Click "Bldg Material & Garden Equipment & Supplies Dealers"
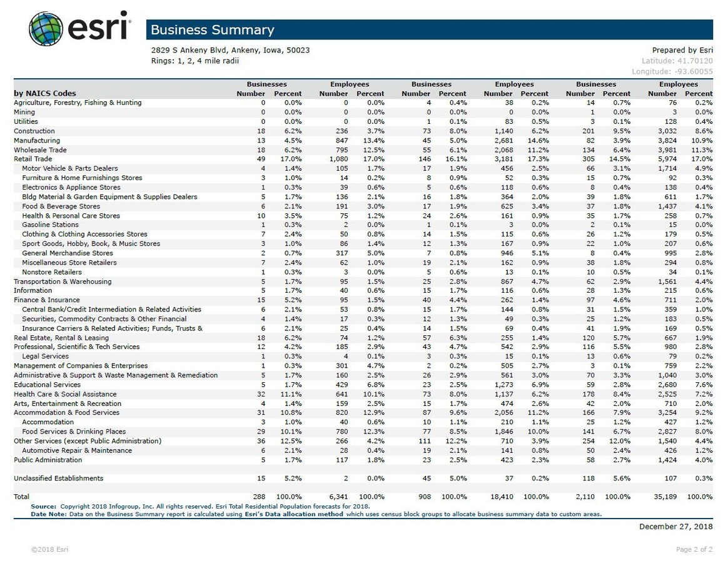 tap(109, 197)
